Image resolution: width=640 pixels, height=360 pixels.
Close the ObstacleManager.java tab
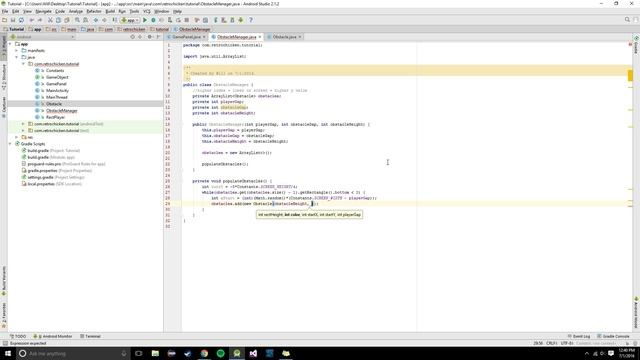[260, 37]
